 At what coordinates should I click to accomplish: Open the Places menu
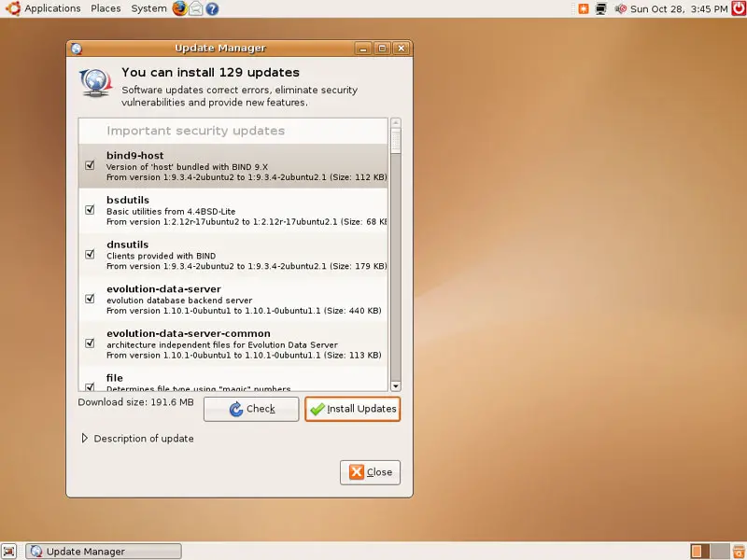point(106,8)
